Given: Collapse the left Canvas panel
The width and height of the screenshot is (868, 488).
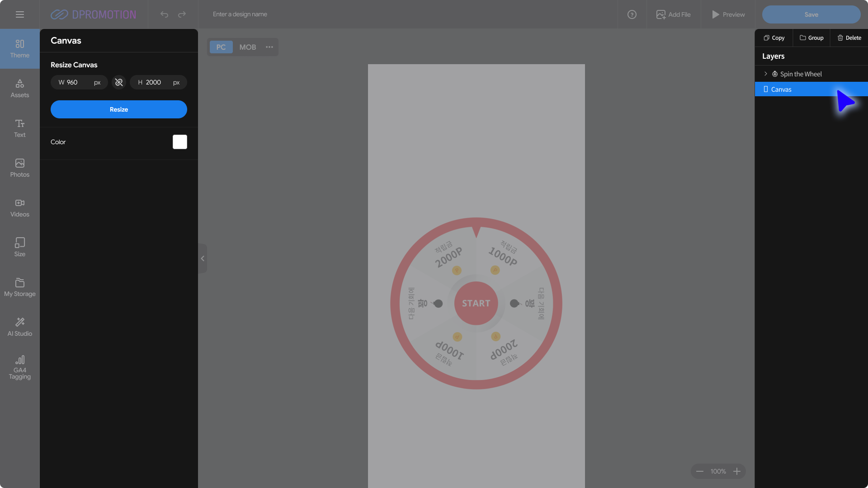Looking at the screenshot, I should [203, 258].
